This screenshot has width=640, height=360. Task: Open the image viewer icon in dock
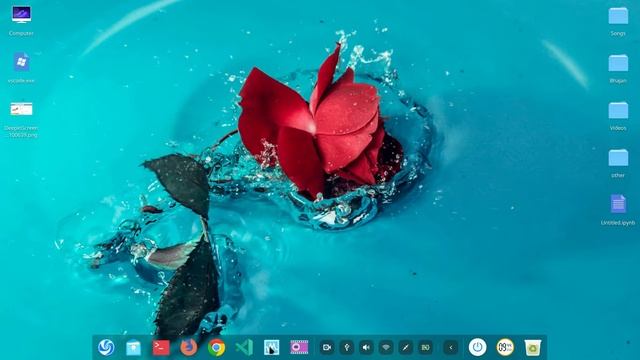point(271,347)
